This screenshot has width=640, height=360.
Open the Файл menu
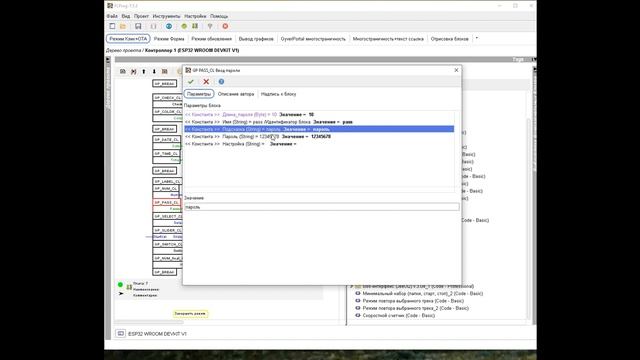click(112, 16)
